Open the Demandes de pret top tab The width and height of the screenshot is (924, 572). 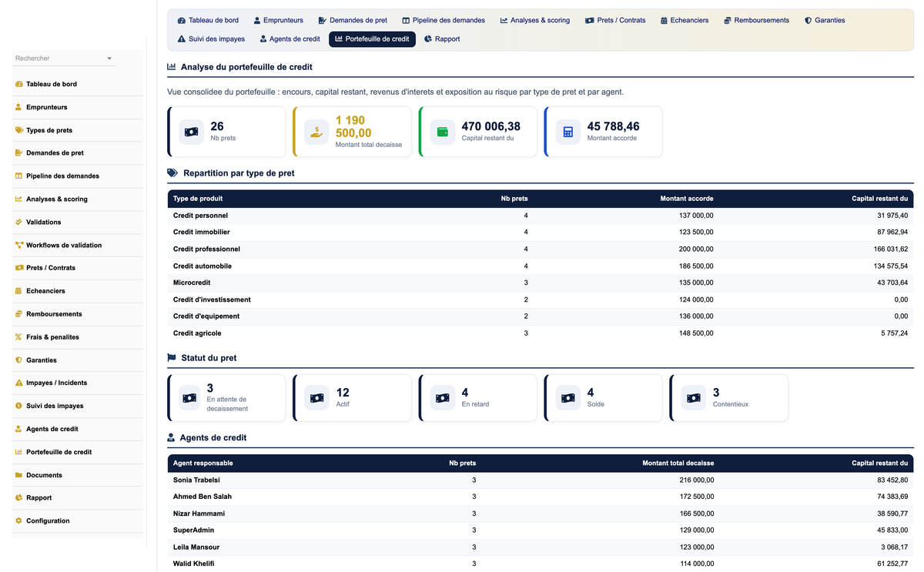(353, 20)
